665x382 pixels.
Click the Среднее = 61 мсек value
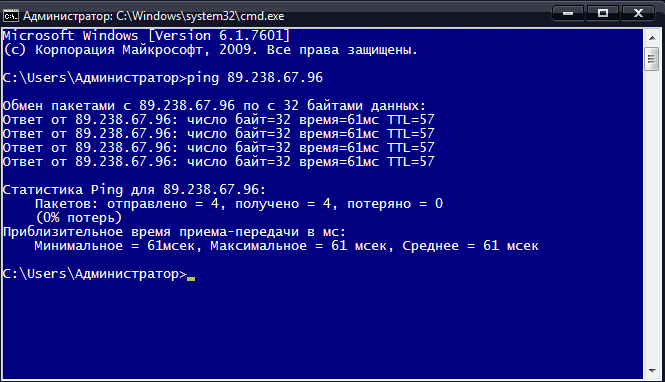tap(470, 246)
